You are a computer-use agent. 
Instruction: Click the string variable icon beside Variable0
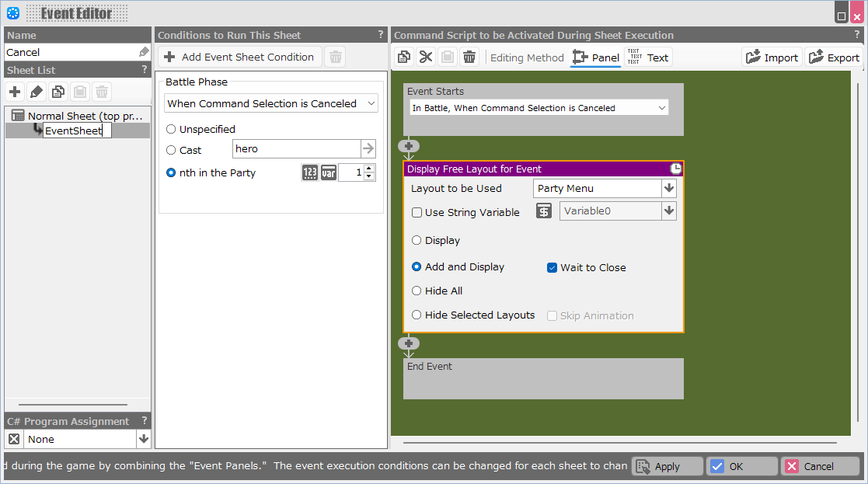click(544, 211)
